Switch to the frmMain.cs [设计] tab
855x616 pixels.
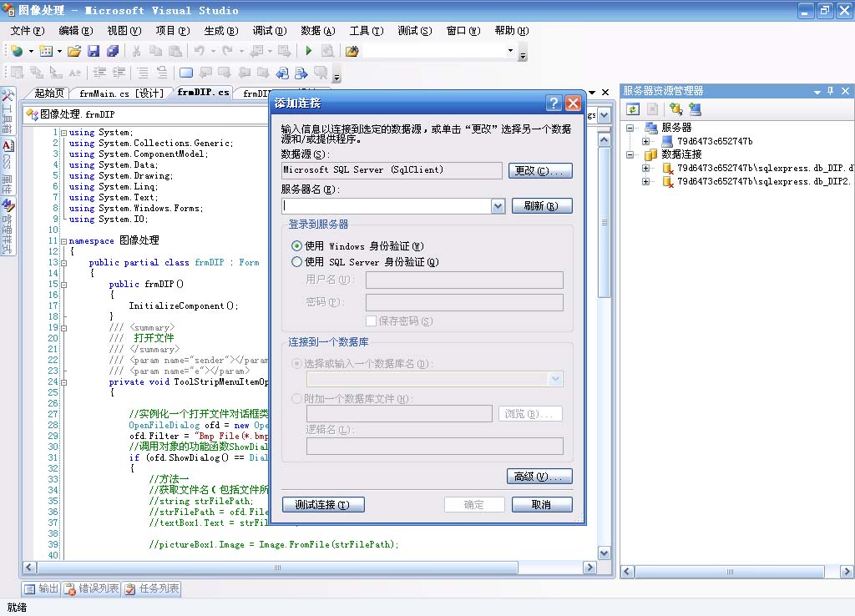point(121,93)
